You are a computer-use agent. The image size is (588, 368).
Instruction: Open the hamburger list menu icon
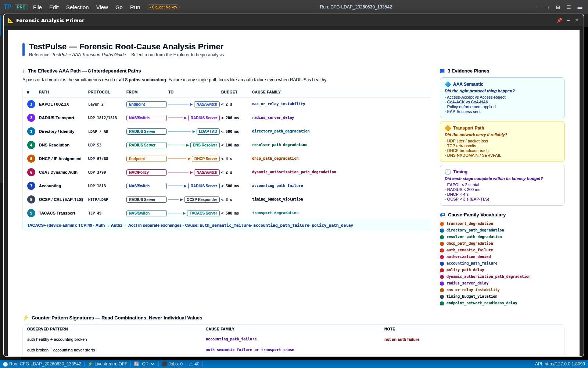[x=569, y=7]
